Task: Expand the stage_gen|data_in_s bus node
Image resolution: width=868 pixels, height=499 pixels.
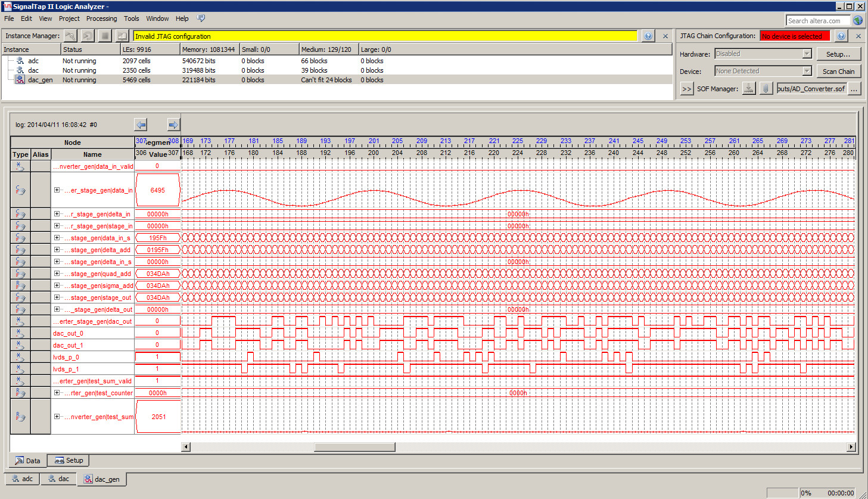Action: coord(57,238)
